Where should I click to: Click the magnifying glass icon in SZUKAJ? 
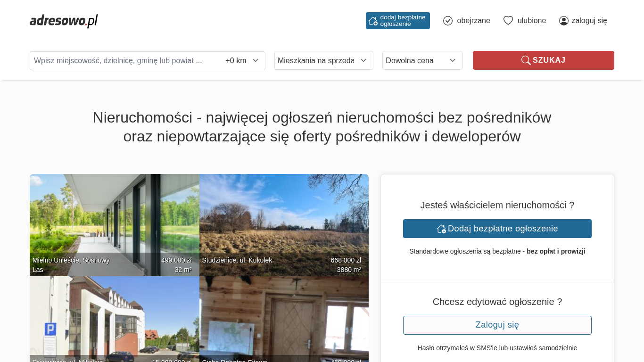(526, 60)
